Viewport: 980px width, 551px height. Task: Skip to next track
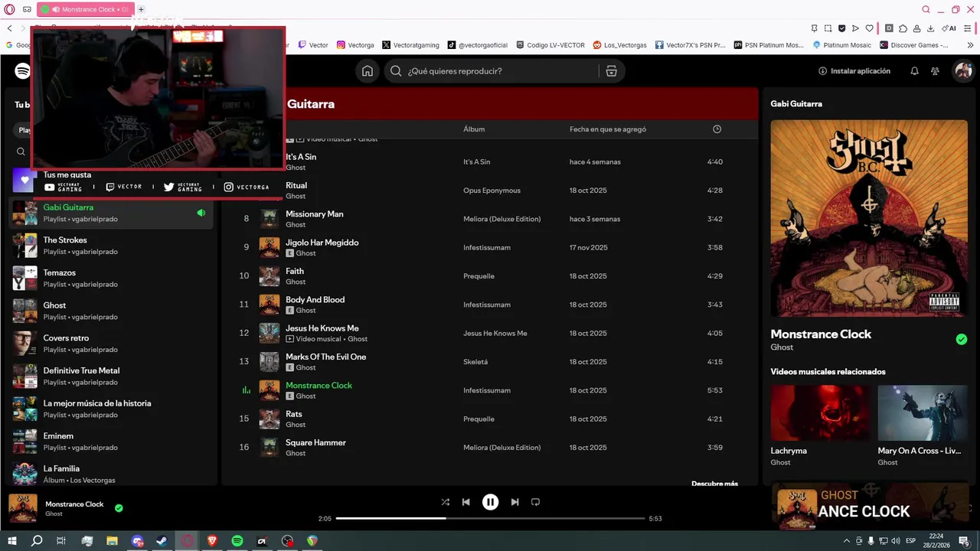click(x=514, y=502)
